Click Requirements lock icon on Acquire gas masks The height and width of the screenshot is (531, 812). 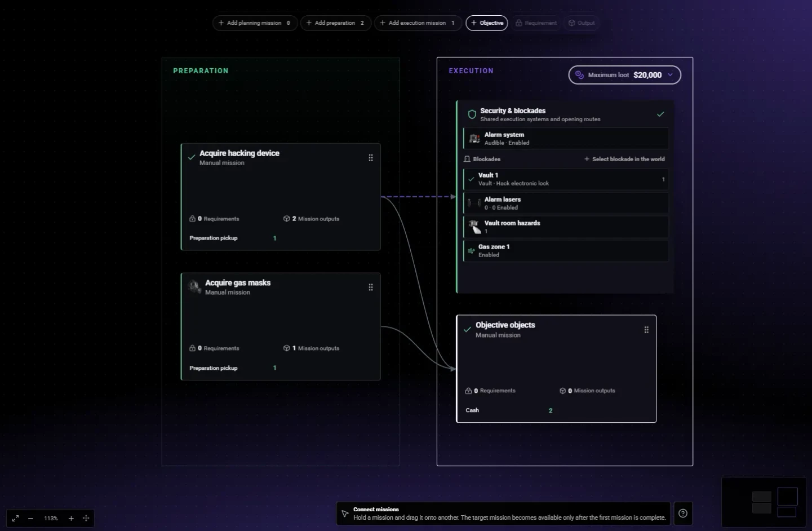click(192, 348)
